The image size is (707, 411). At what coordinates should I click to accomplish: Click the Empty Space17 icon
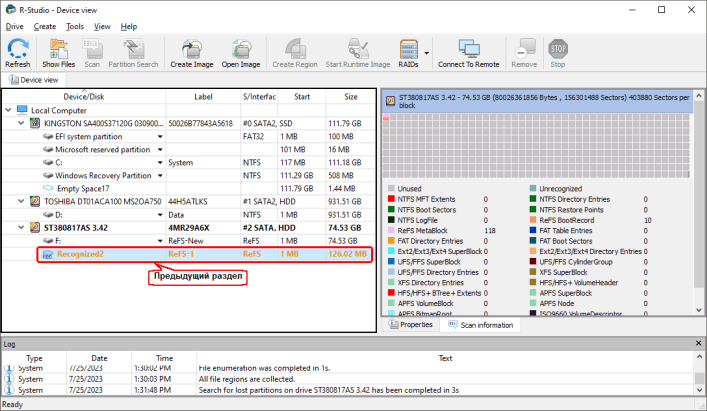pyautogui.click(x=48, y=188)
